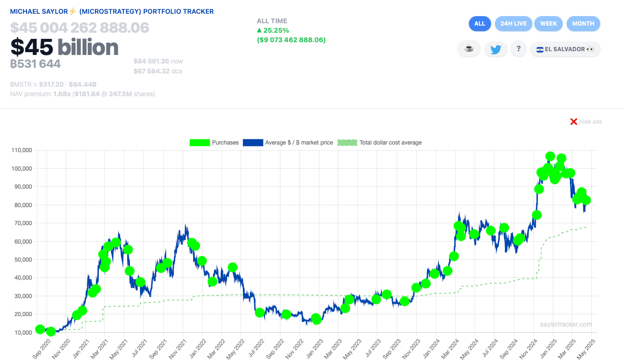
Task: Toggle Total dollar cost average legend
Action: click(x=380, y=143)
